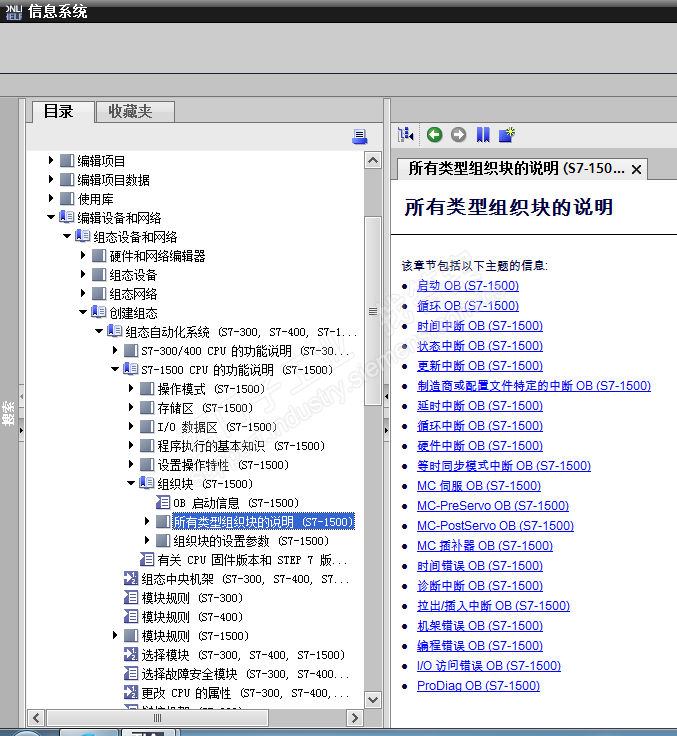
Task: Click the open book icon of 组织块 (S7-1500)
Action: [146, 483]
